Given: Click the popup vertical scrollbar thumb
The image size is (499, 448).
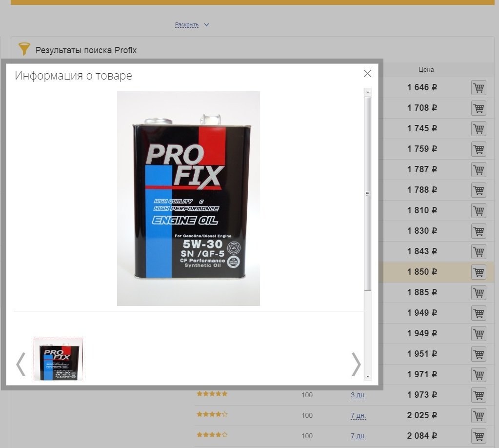Looking at the screenshot, I should pyautogui.click(x=368, y=194).
